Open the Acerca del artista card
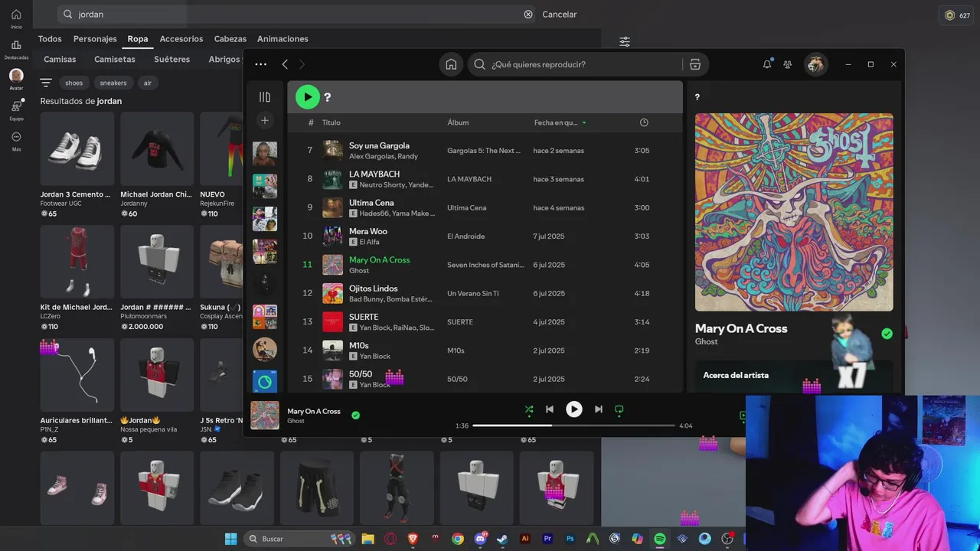 click(x=794, y=376)
